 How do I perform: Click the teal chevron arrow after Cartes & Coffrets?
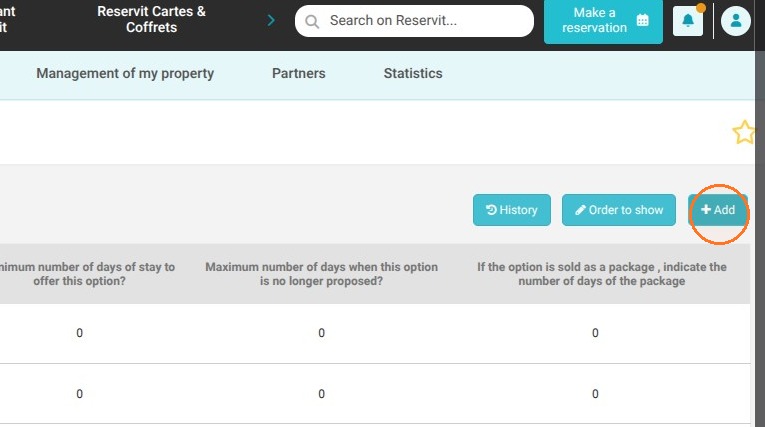coord(271,20)
